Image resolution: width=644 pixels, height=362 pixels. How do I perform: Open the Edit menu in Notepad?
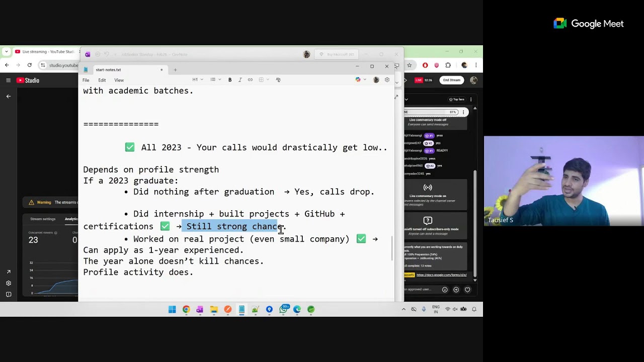[x=102, y=80]
